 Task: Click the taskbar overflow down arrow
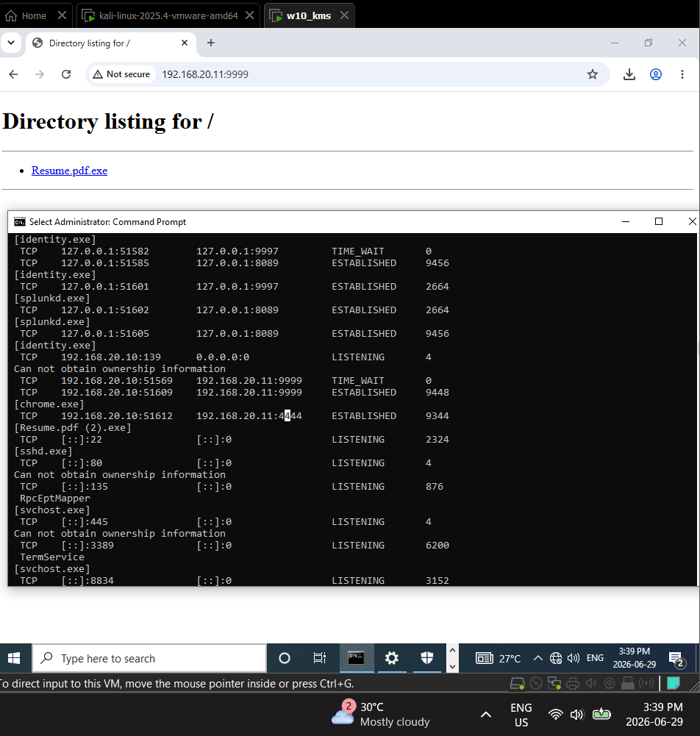[453, 666]
